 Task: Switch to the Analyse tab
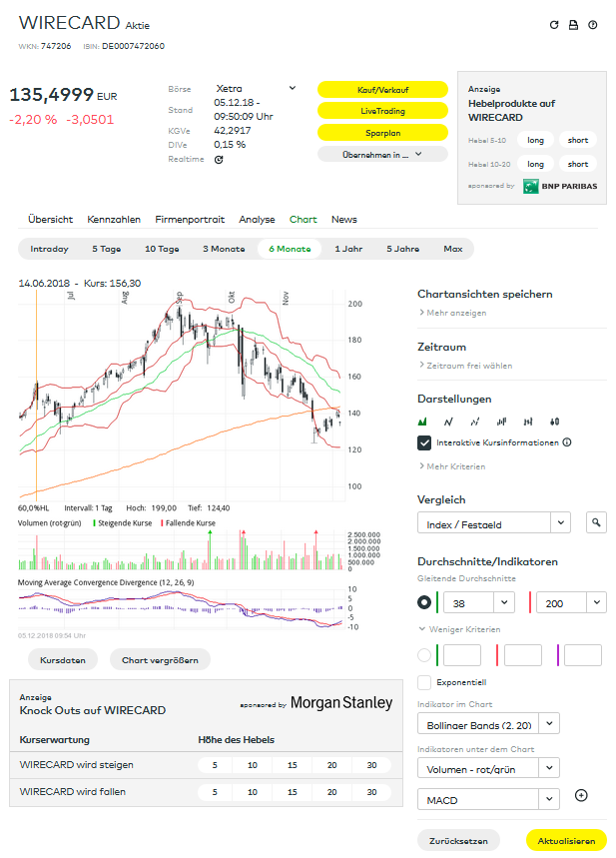coord(257,219)
